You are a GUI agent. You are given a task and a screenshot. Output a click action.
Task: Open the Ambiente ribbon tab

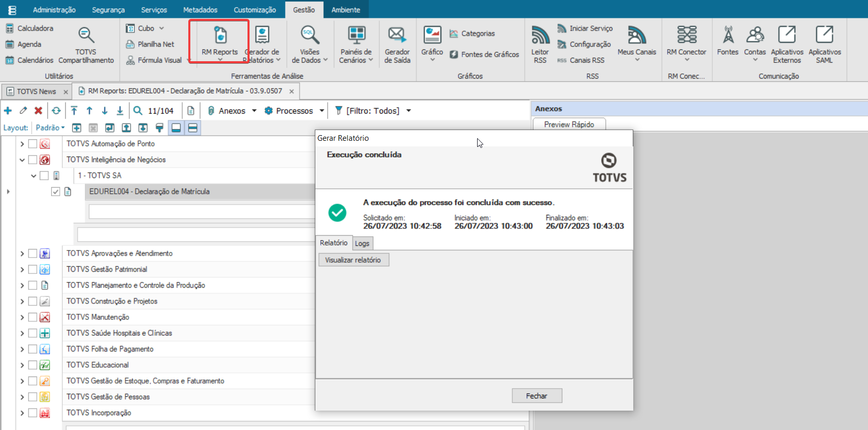point(345,10)
